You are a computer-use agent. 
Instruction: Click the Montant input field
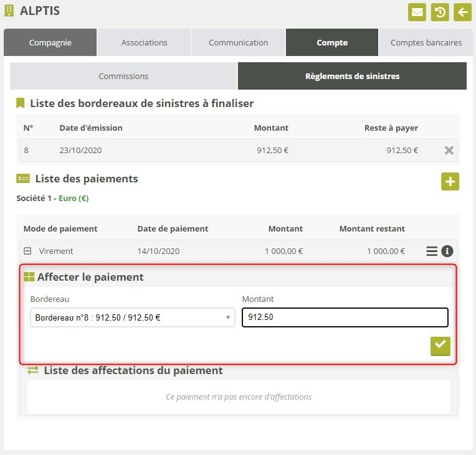[x=345, y=317]
